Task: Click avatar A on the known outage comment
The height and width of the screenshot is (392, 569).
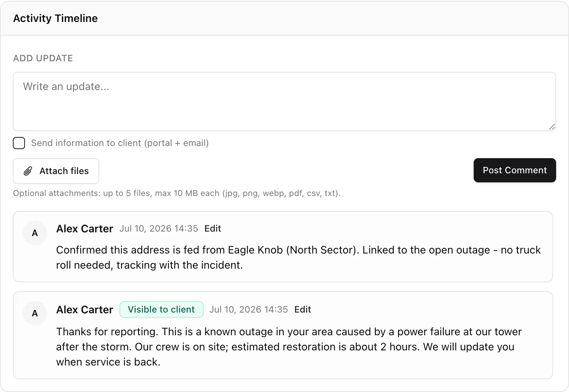Action: pyautogui.click(x=35, y=313)
